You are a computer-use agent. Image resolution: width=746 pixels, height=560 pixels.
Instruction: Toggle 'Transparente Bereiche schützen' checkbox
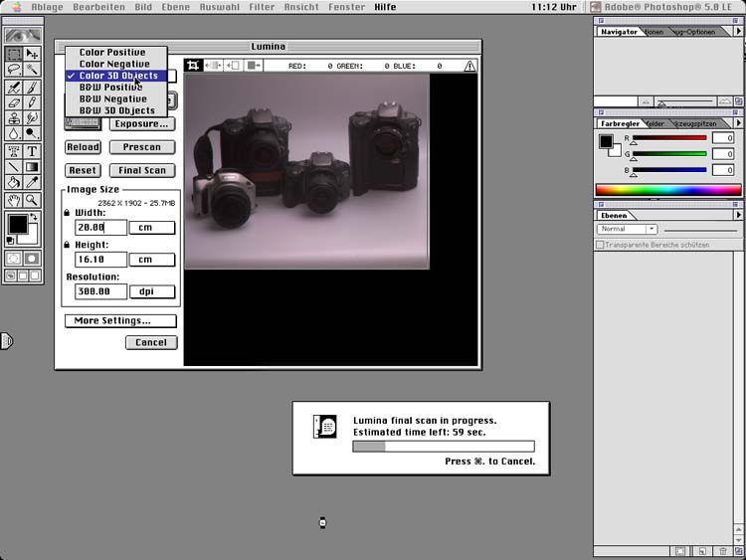pyautogui.click(x=600, y=245)
